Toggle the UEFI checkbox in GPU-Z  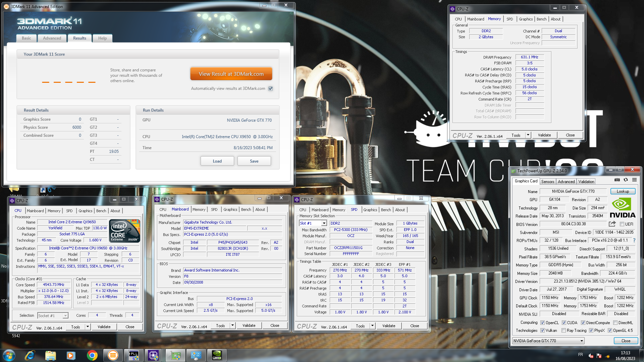(x=622, y=224)
